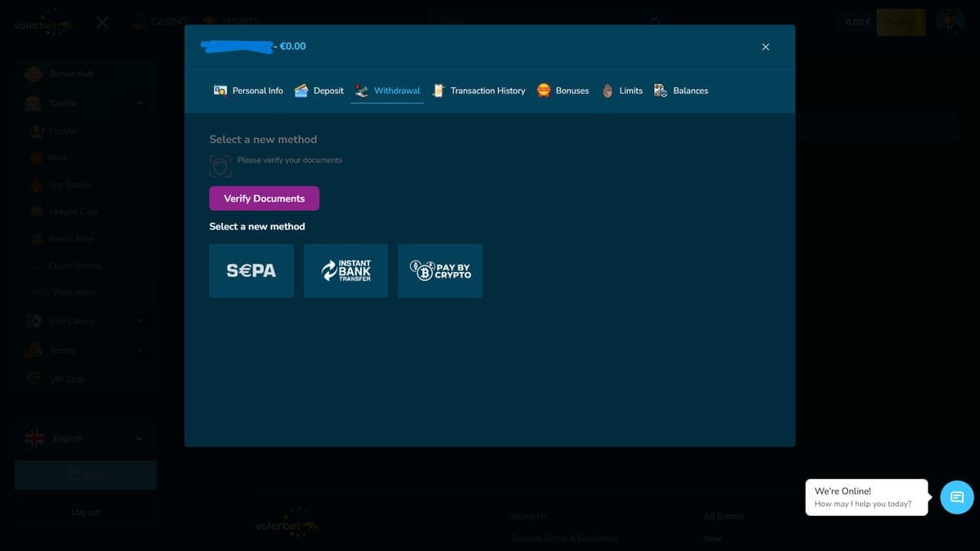Image resolution: width=980 pixels, height=551 pixels.
Task: Choose Pay by Crypto method
Action: point(440,270)
